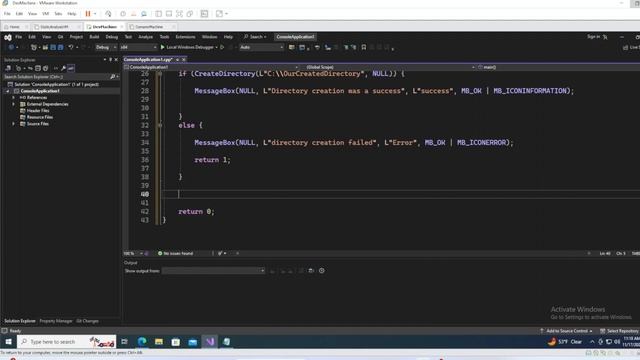Open the Mail app on the taskbar
Screen dimensions: 640x360
coord(193,342)
